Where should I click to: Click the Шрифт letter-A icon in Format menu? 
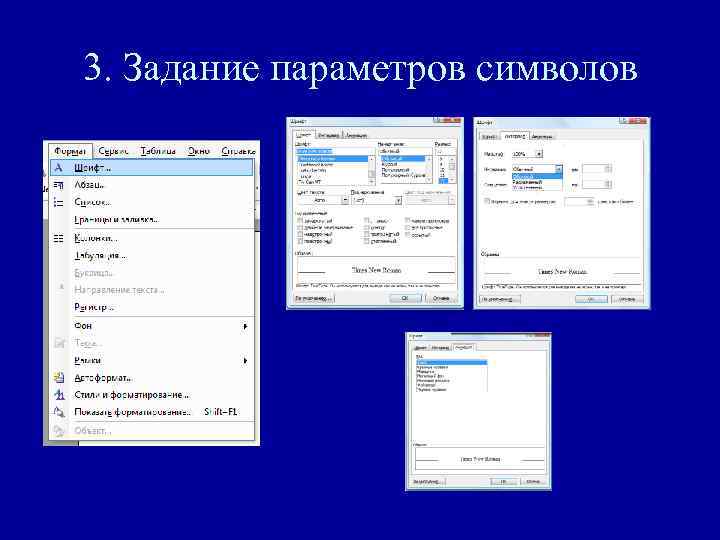58,168
